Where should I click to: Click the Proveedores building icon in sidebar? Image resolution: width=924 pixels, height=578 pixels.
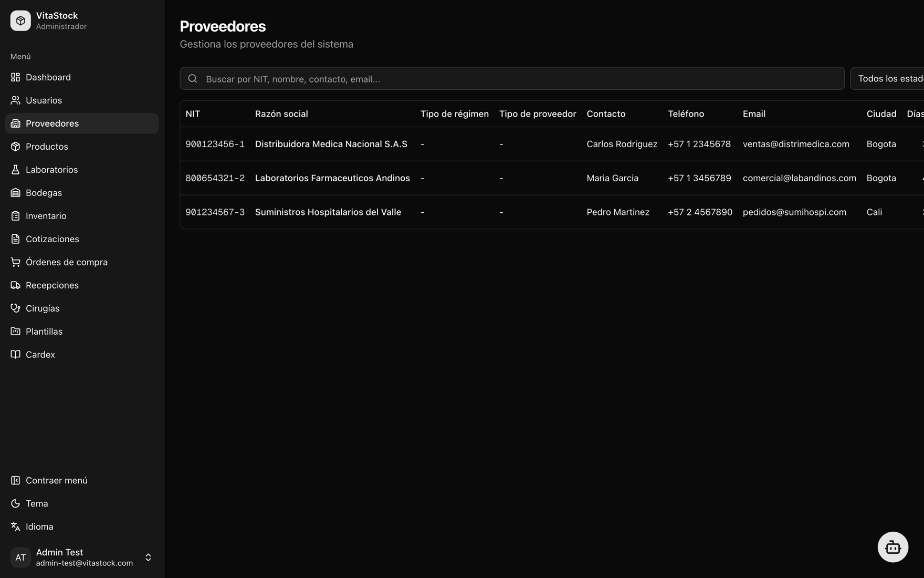pyautogui.click(x=15, y=123)
